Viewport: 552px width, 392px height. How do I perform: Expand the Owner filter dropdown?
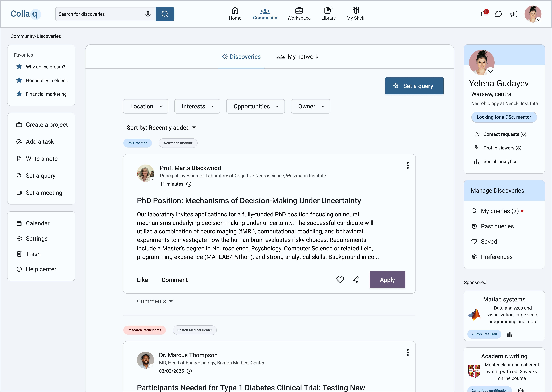[311, 106]
